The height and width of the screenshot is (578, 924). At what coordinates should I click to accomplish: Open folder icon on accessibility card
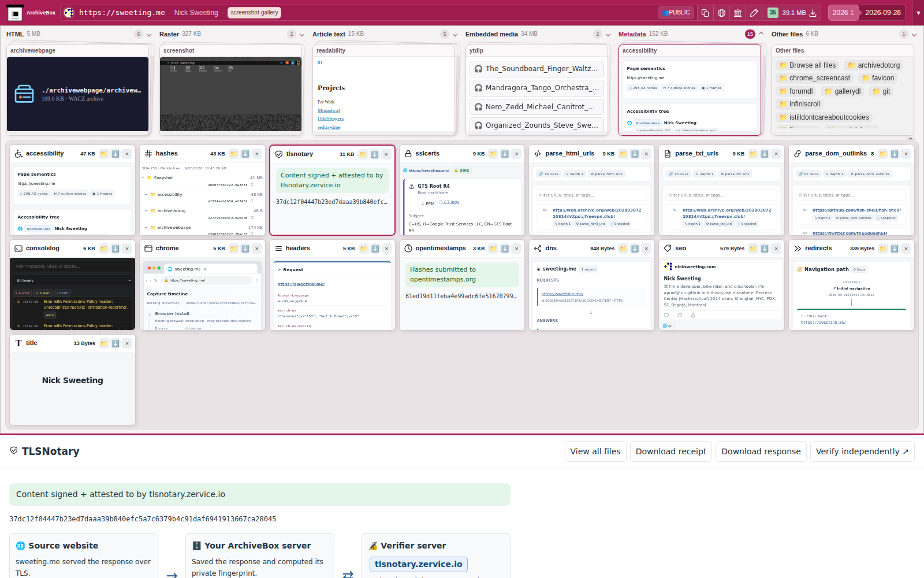point(104,154)
